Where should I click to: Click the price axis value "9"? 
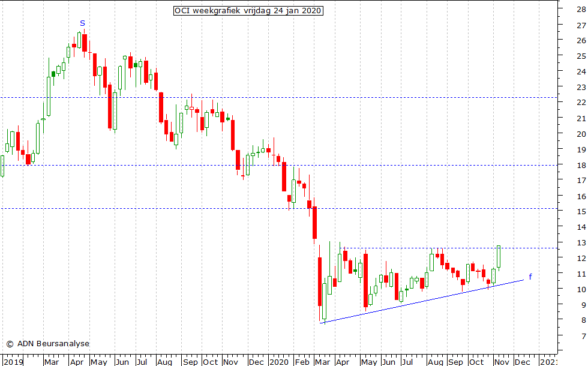click(x=583, y=305)
